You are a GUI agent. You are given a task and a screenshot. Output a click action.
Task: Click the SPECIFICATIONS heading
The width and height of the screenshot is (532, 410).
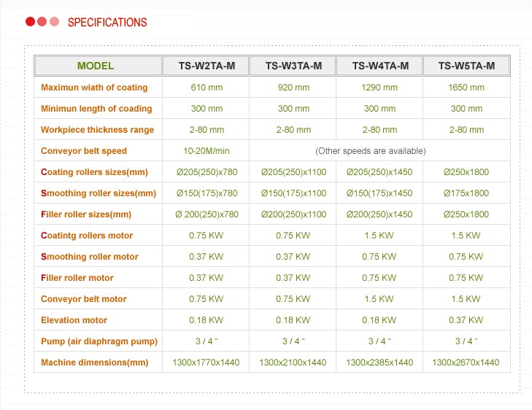[107, 23]
